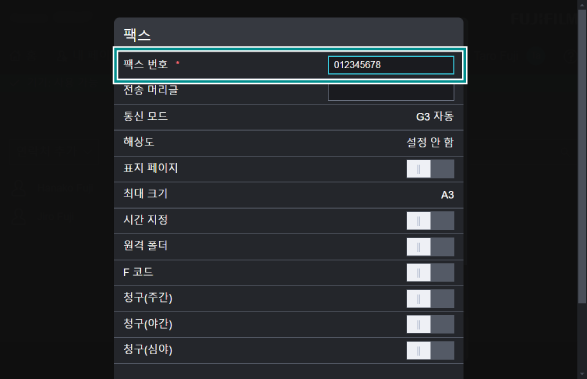Switch on the 청구(심야) toggle
587x379 pixels.
(x=430, y=351)
